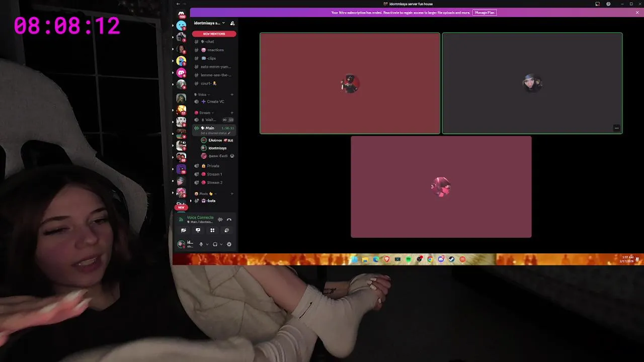This screenshot has height=362, width=644.
Task: Open the -reactions text channel
Action: click(214, 50)
